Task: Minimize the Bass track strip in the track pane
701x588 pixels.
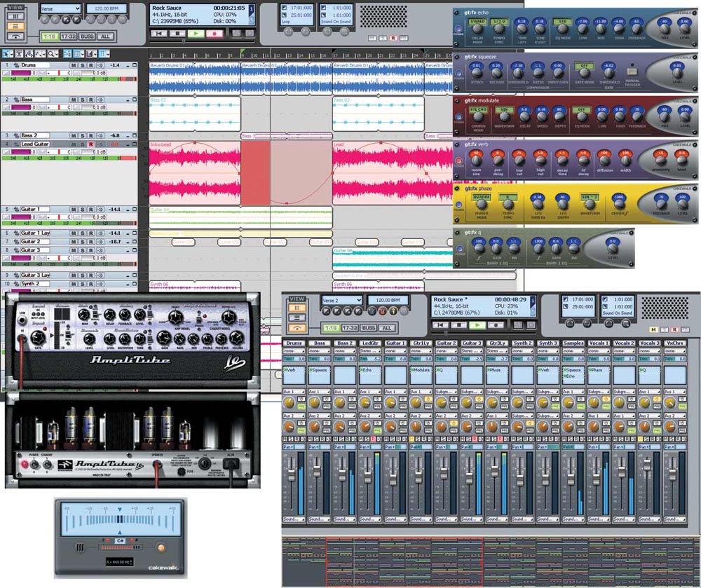Action: [x=128, y=100]
